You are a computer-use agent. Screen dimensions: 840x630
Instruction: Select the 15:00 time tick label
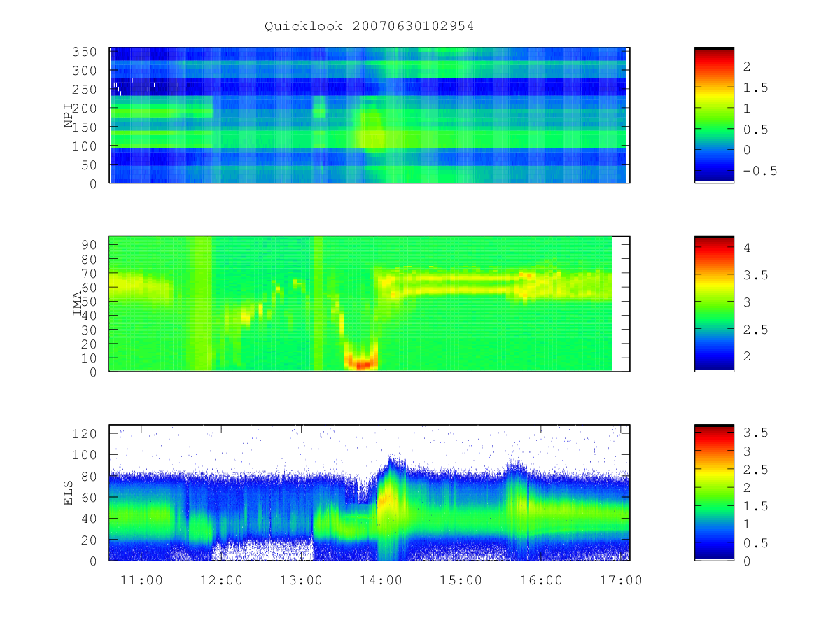[462, 580]
